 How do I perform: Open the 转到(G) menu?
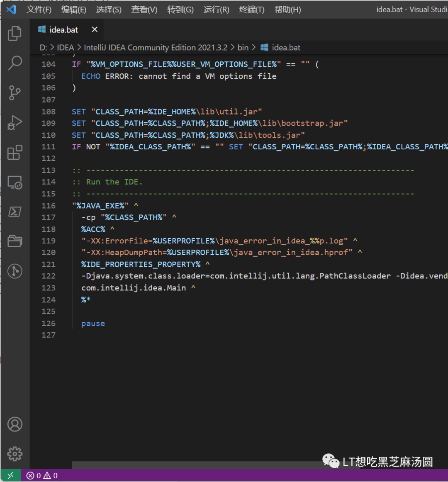[180, 10]
